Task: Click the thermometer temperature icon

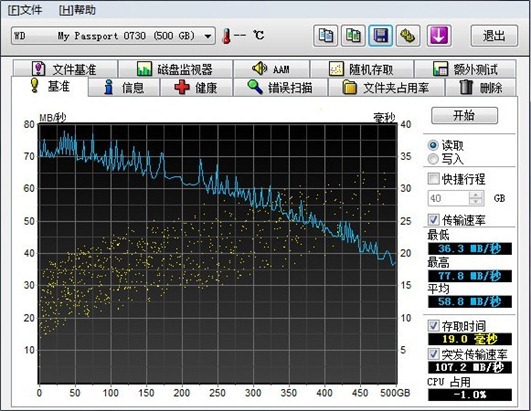Action: [226, 36]
